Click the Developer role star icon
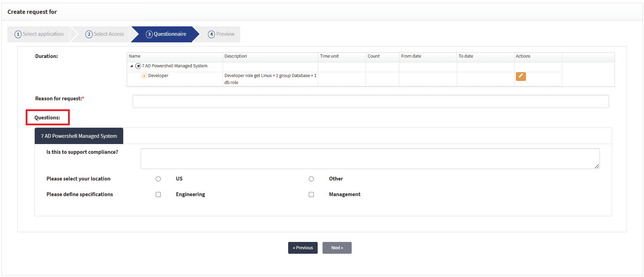Screen dimensions: 644x277 click(x=144, y=76)
